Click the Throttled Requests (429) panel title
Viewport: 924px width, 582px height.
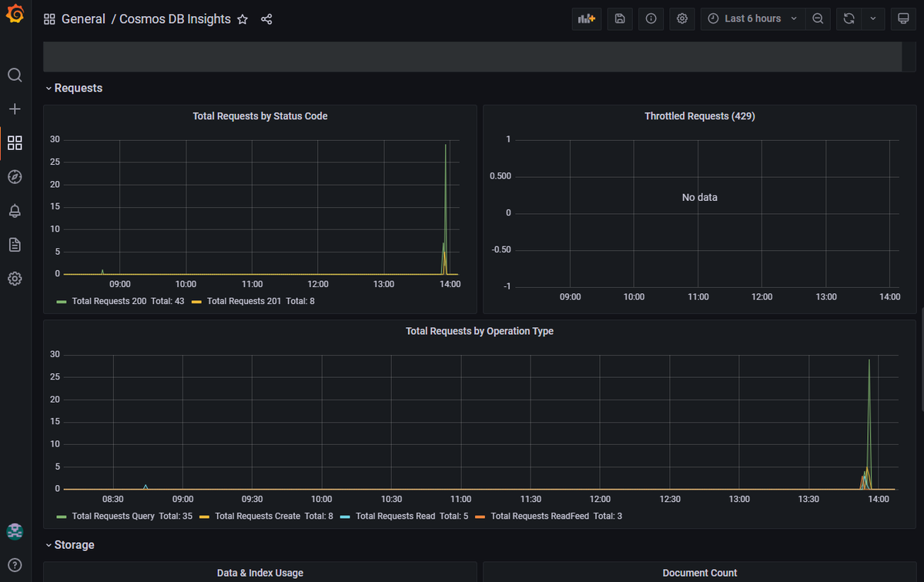pyautogui.click(x=699, y=116)
